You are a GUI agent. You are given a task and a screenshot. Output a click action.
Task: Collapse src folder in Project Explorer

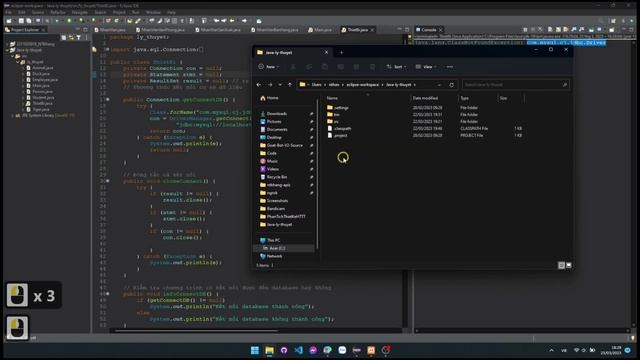point(13,56)
